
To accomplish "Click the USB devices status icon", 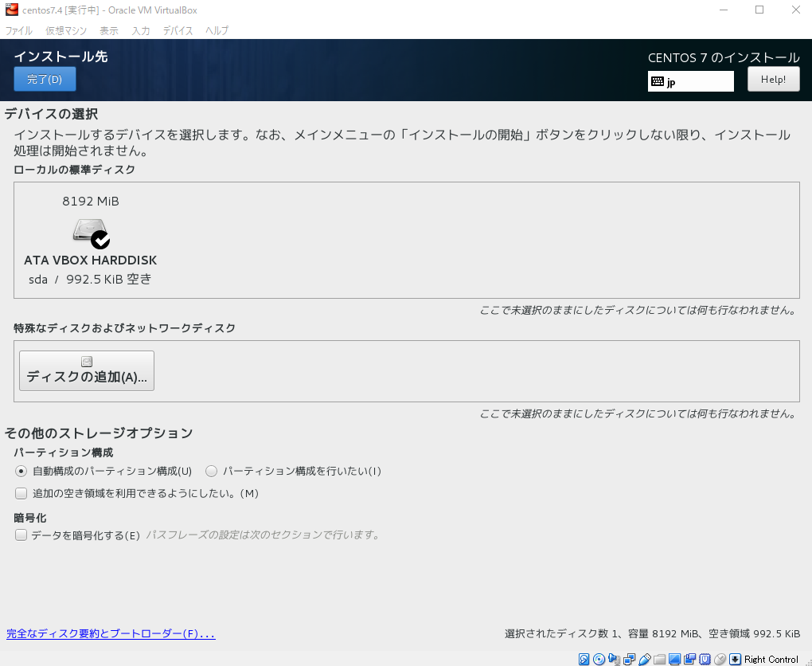I will [644, 659].
